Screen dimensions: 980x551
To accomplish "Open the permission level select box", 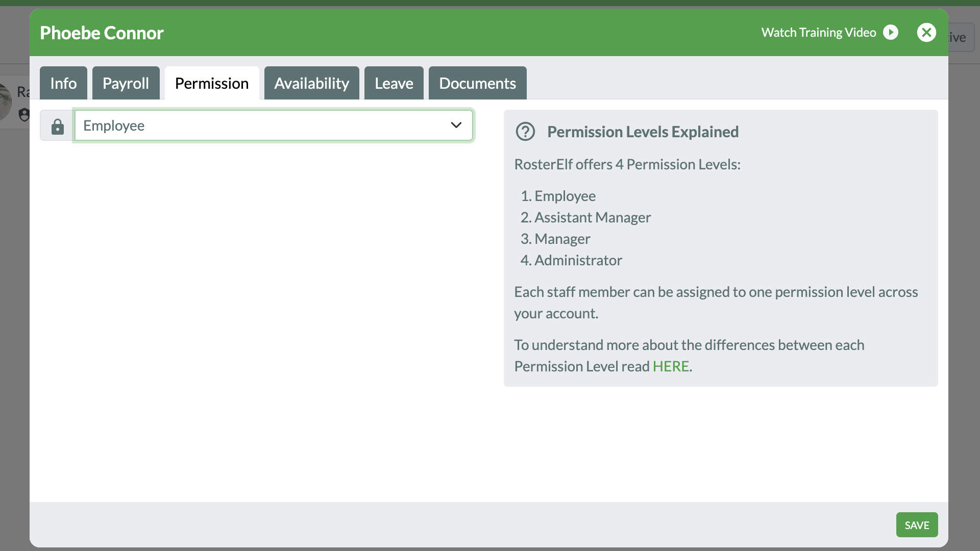I will pyautogui.click(x=265, y=126).
